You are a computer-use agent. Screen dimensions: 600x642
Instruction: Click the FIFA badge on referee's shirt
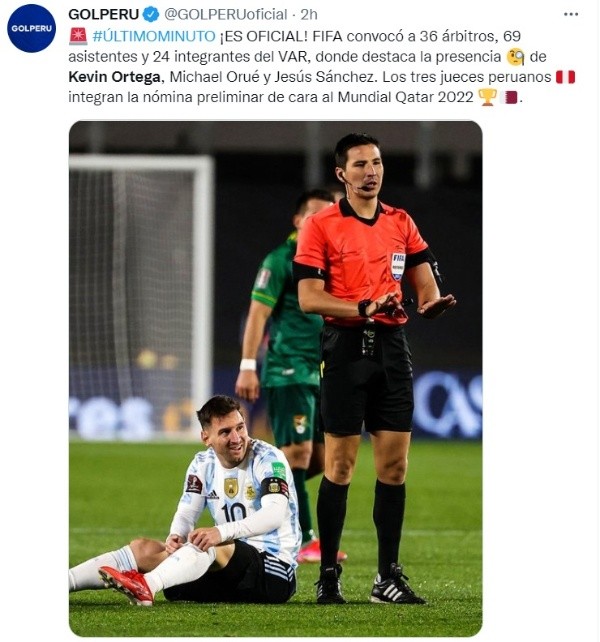(398, 266)
